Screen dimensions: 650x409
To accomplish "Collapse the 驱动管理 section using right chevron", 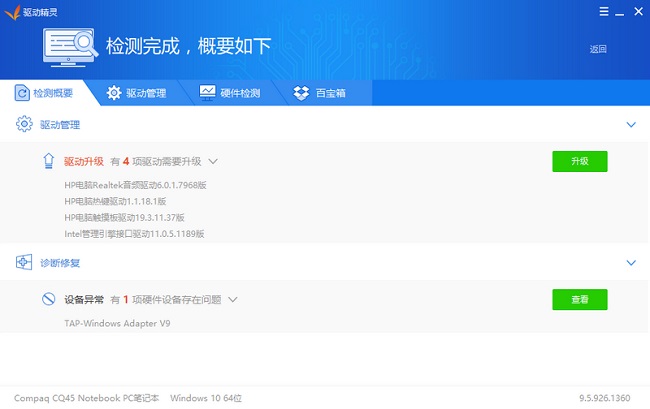I will [630, 125].
